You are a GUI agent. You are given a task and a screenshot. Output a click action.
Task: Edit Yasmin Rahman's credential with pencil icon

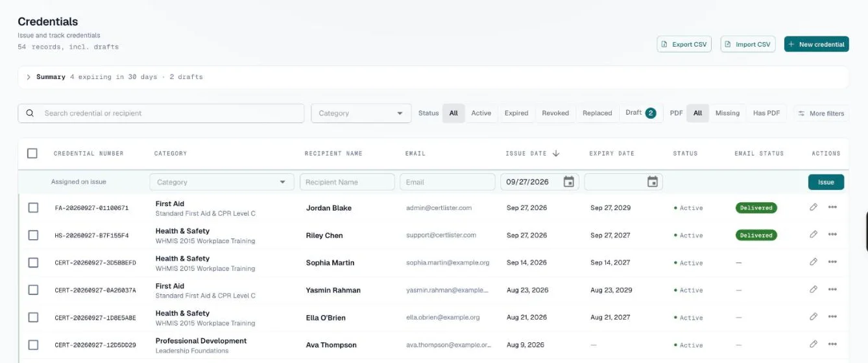point(814,290)
